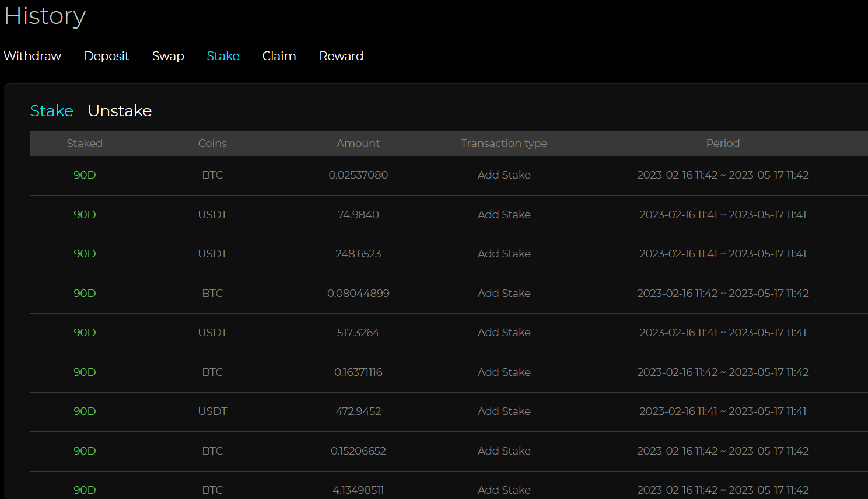
Task: Click USDT in the 517.3264 row
Action: 212,333
